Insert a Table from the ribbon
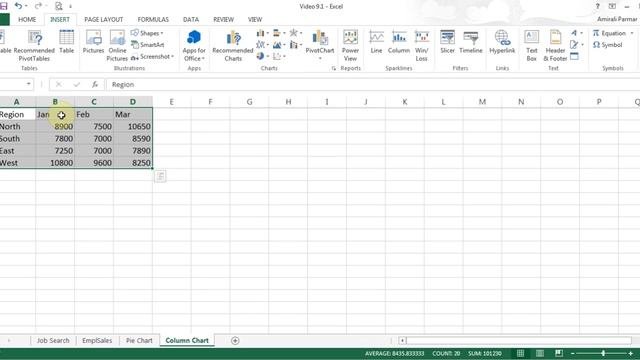This screenshot has height=360, width=640. 67,42
